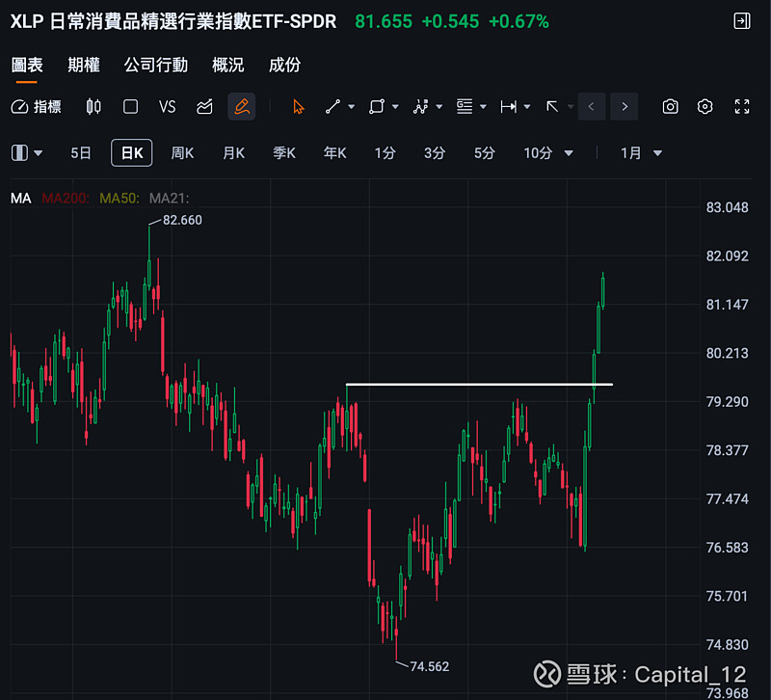Select the orange cursor pointer tool
The height and width of the screenshot is (700, 771).
click(298, 107)
